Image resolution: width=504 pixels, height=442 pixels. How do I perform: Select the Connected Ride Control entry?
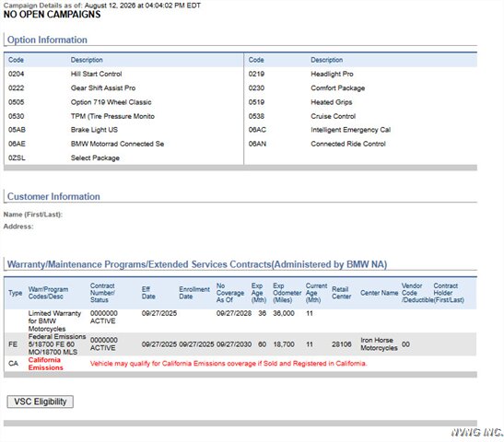(x=348, y=144)
